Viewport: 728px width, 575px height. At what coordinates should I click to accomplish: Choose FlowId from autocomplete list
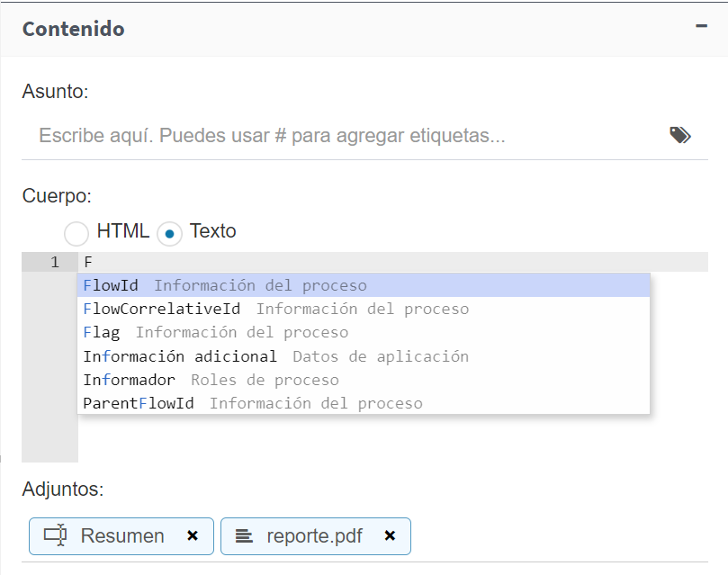364,285
